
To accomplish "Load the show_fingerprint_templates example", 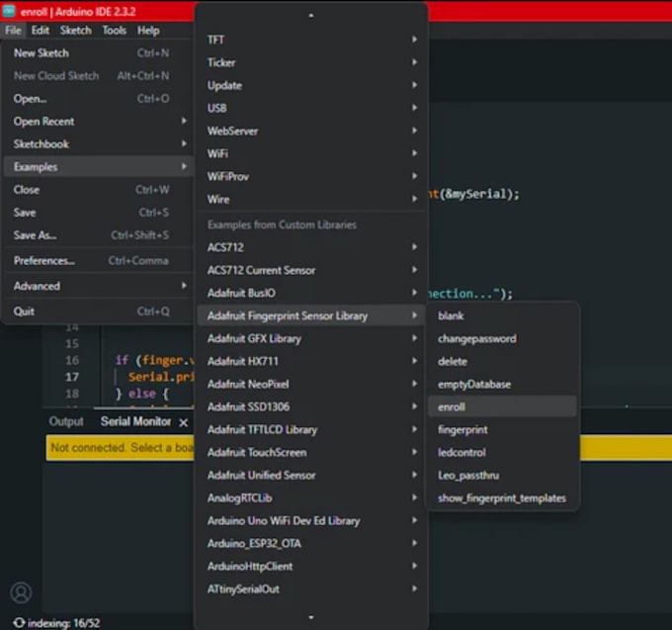I will [502, 497].
